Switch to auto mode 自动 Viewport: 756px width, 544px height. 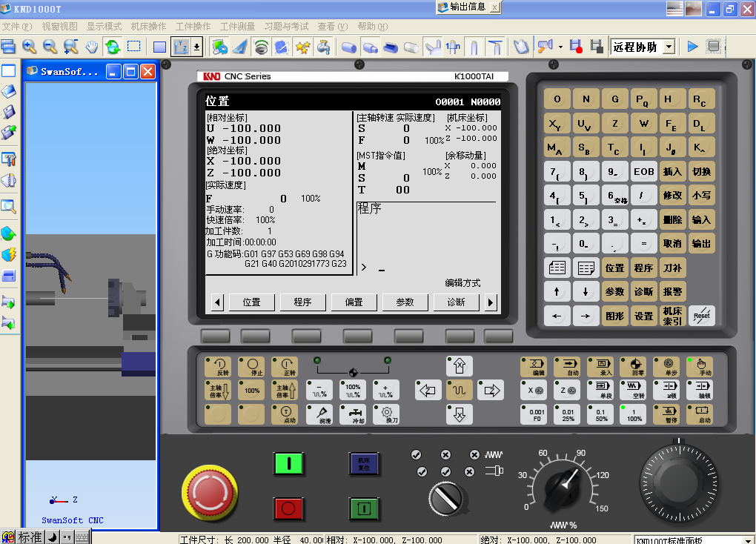point(567,367)
